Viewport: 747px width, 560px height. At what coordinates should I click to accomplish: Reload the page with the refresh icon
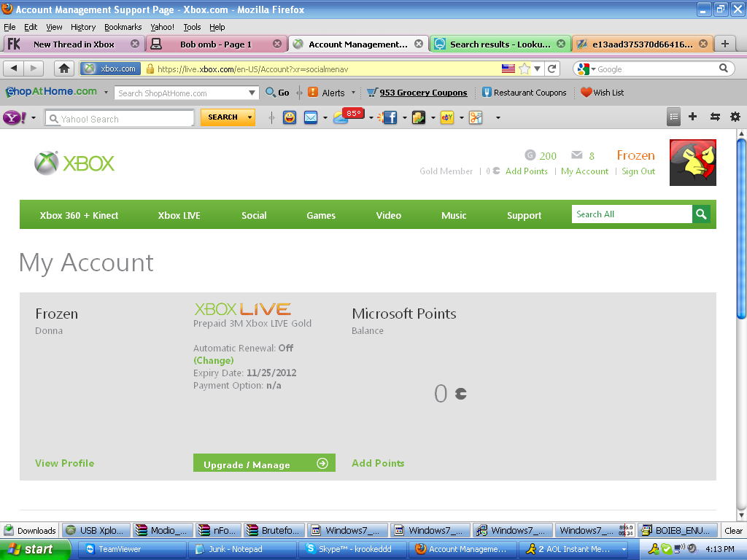click(552, 69)
